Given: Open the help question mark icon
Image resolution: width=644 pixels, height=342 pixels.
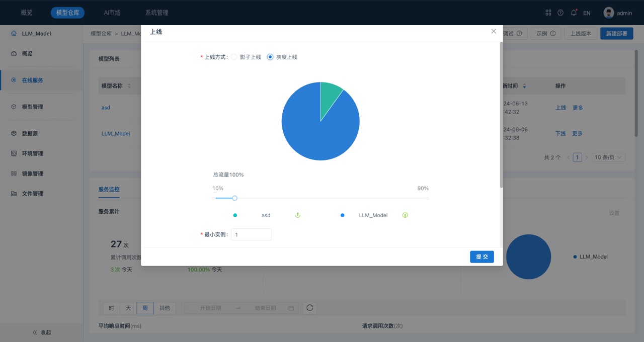Looking at the screenshot, I should (x=560, y=13).
